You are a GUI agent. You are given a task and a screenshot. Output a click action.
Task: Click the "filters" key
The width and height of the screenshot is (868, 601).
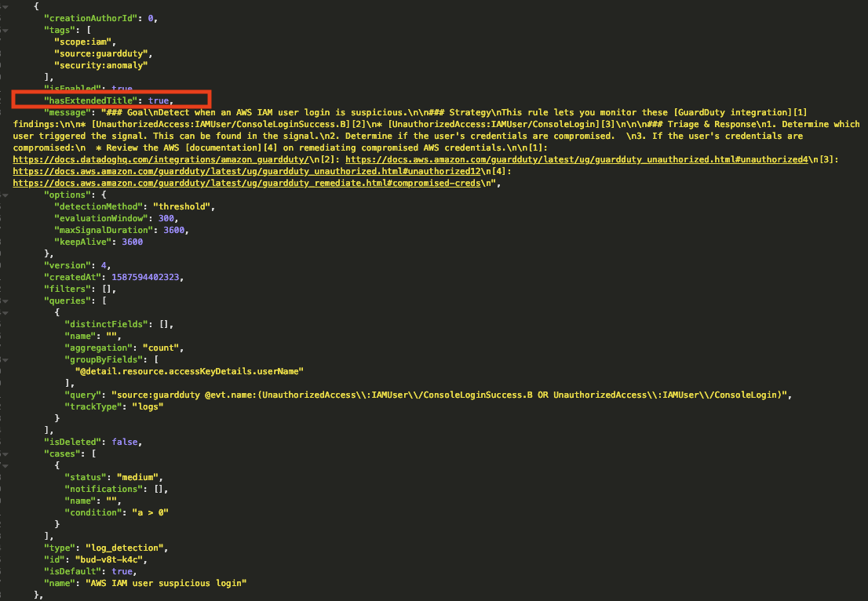coord(67,289)
